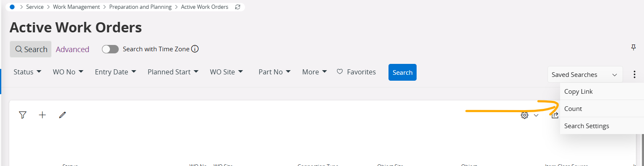Viewport: 644px width, 166px height.
Task: Open the table settings gear icon
Action: (x=524, y=115)
